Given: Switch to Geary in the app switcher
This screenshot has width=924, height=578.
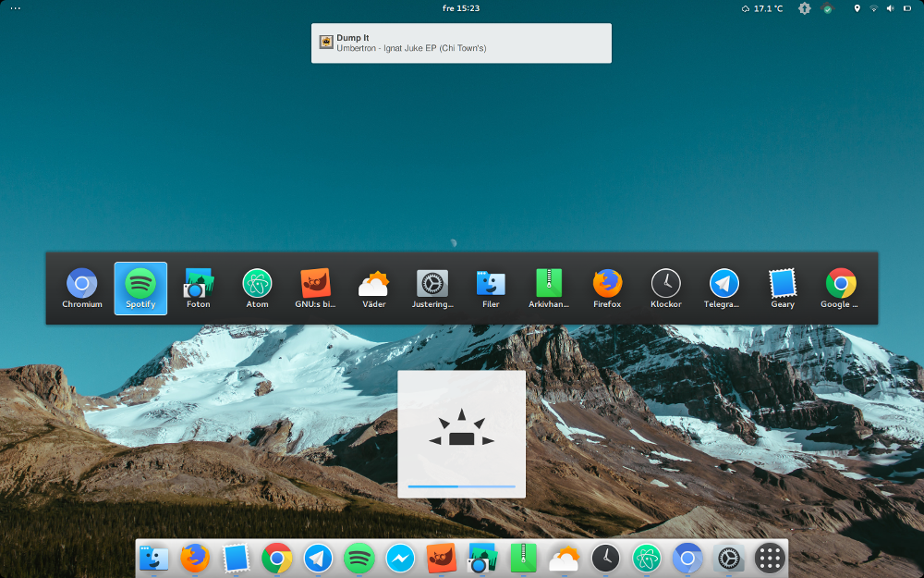Looking at the screenshot, I should point(783,289).
